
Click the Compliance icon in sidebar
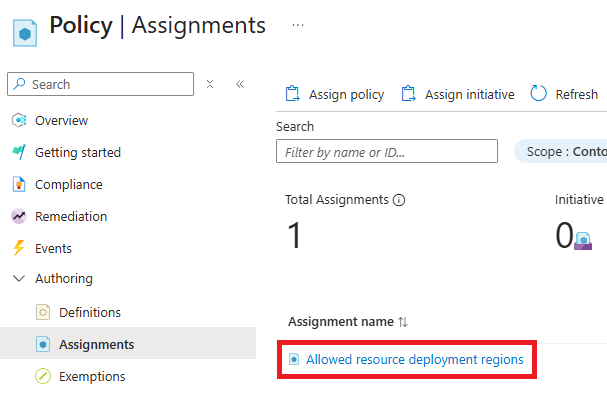19,185
